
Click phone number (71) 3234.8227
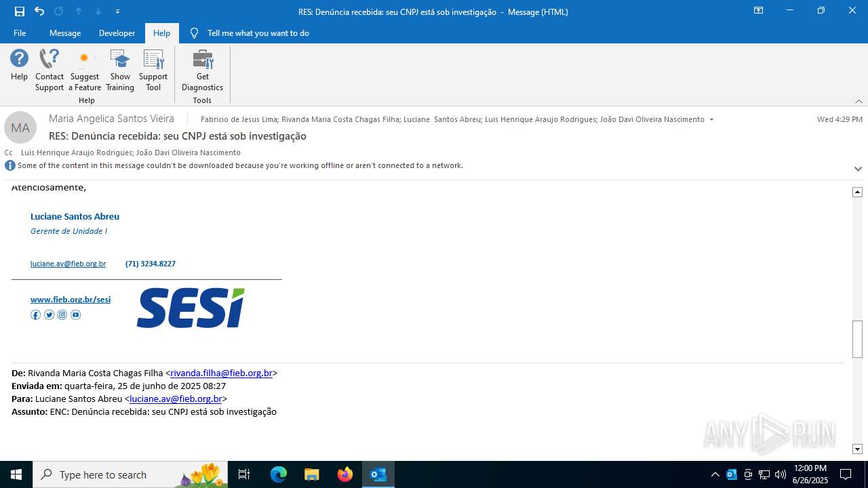point(151,264)
